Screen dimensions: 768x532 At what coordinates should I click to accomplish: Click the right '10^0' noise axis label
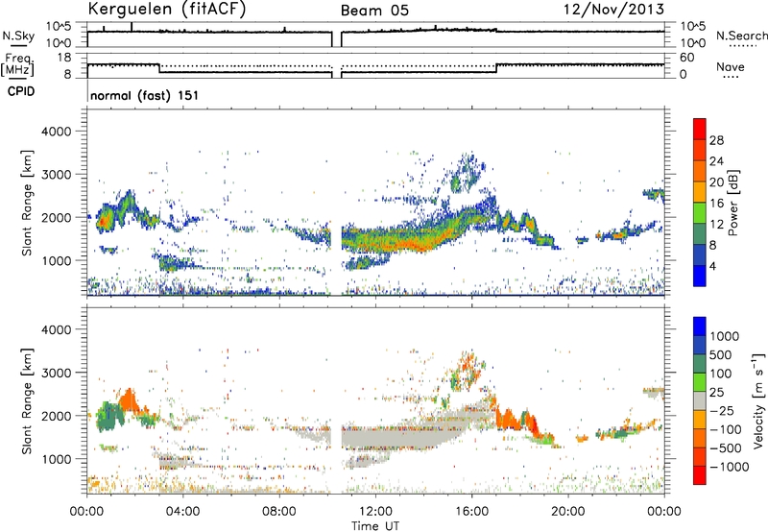click(693, 43)
